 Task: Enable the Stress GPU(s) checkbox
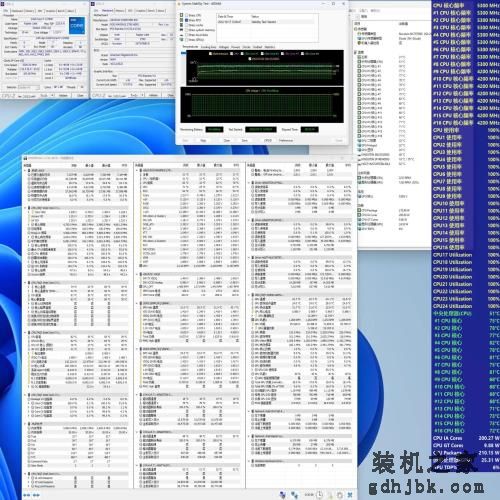187,40
